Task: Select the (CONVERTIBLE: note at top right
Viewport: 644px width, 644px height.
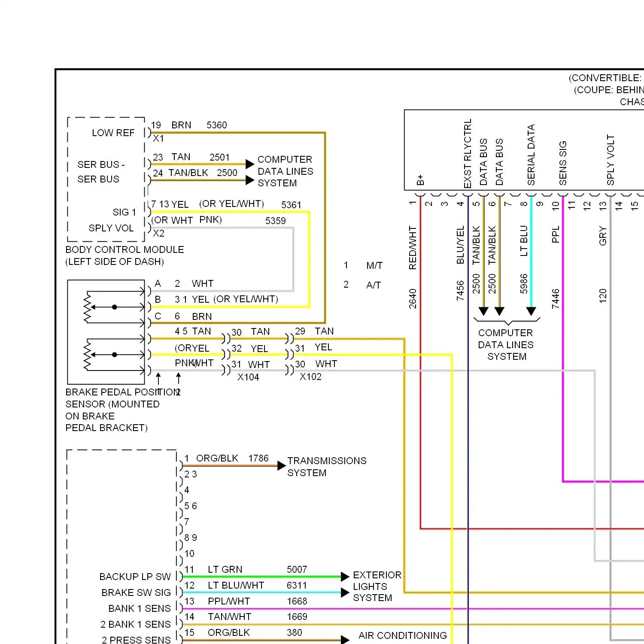Action: pos(606,78)
